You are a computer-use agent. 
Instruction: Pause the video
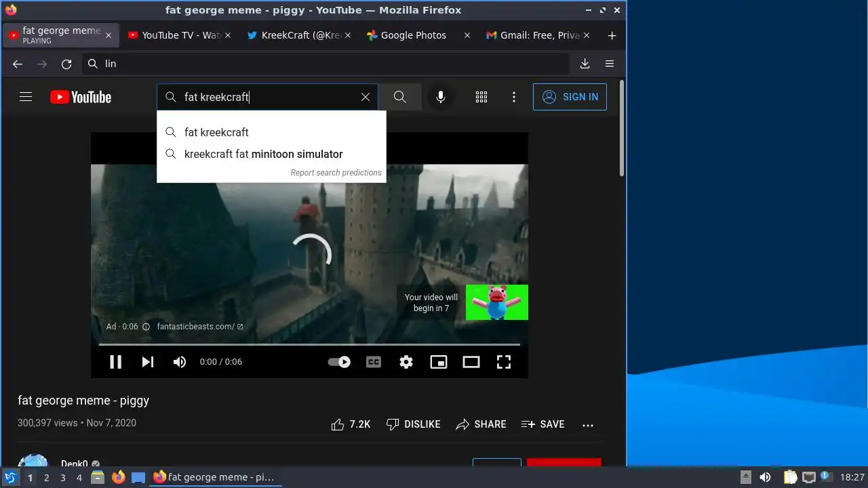116,362
